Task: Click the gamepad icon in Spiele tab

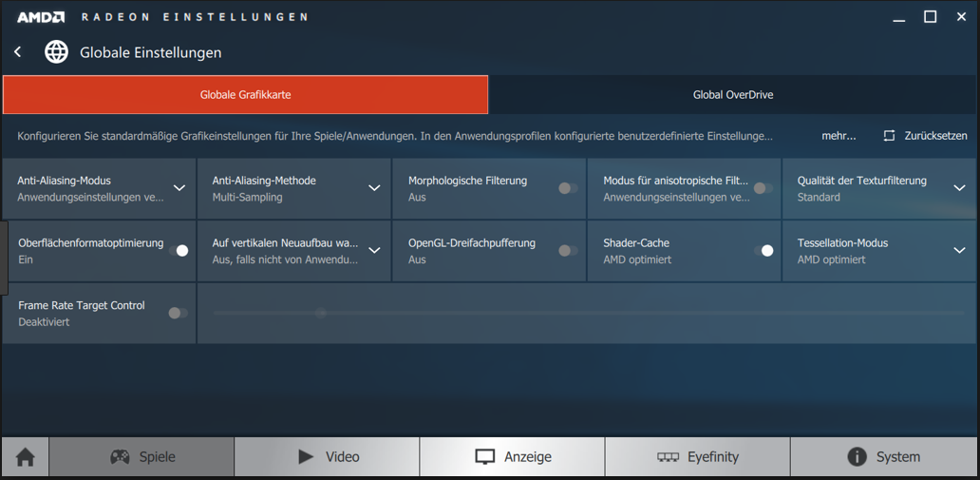Action: (120, 457)
